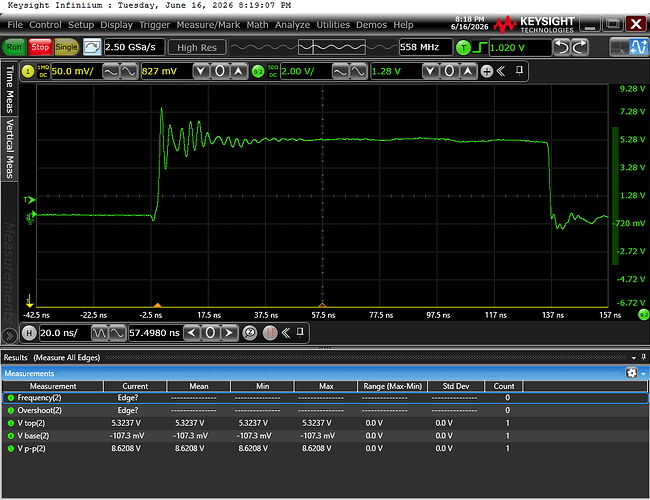Open the Display menu
Image resolution: width=650 pixels, height=500 pixels.
(x=116, y=25)
